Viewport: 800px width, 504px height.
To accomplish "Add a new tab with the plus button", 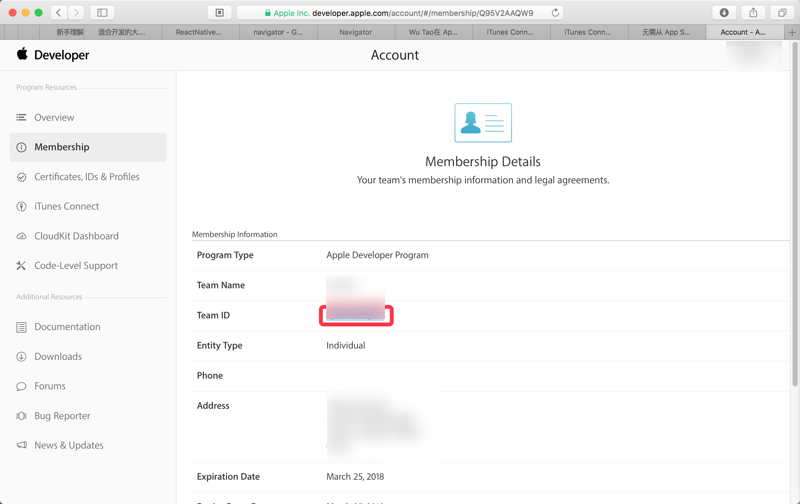I will tap(792, 32).
